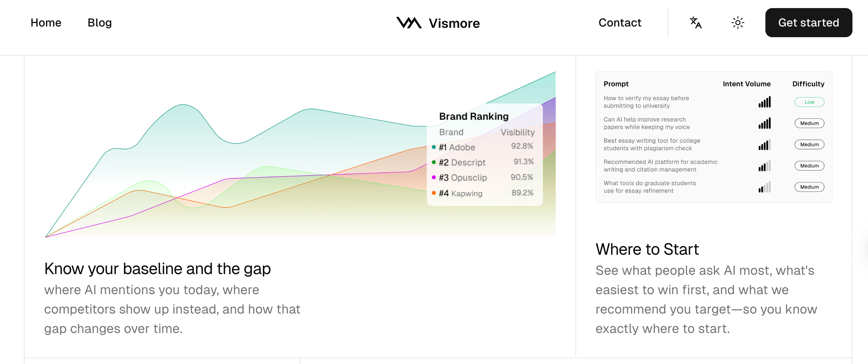Viewport: 868px width, 364px height.
Task: Click the Get started button
Action: (x=808, y=23)
